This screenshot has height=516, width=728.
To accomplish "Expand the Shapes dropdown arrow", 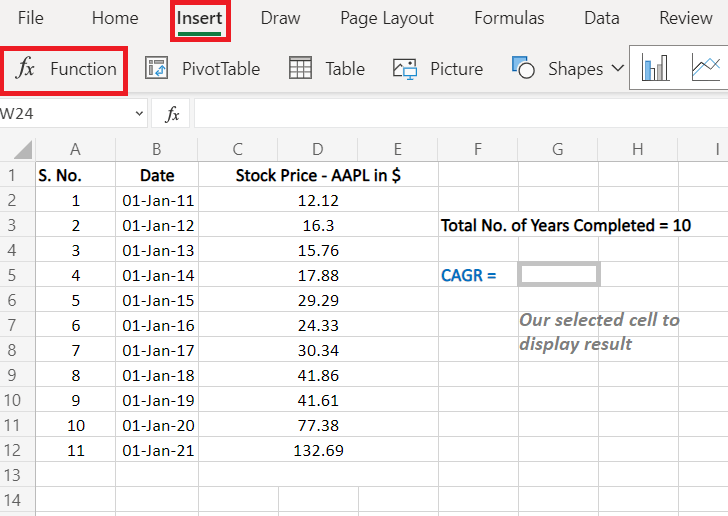I will (x=617, y=69).
